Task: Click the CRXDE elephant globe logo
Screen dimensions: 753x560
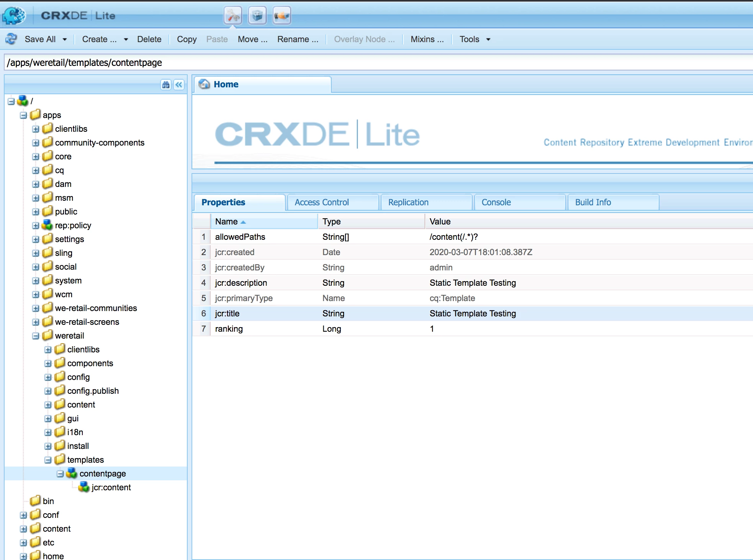Action: (x=14, y=16)
